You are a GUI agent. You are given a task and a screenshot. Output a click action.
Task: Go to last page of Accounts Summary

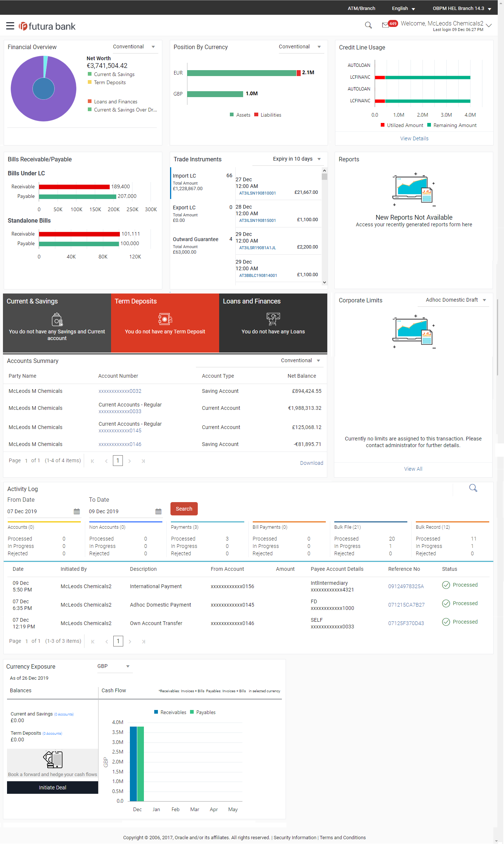pyautogui.click(x=143, y=461)
